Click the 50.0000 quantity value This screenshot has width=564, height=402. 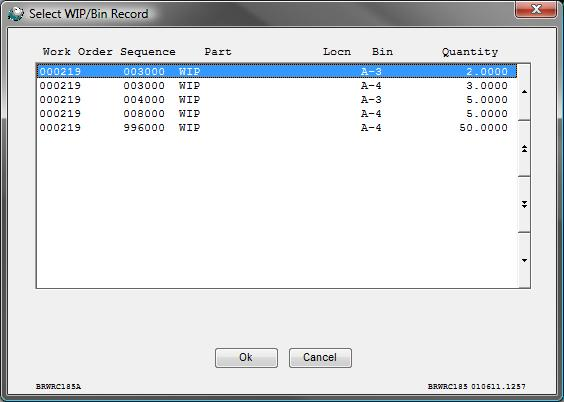(483, 128)
